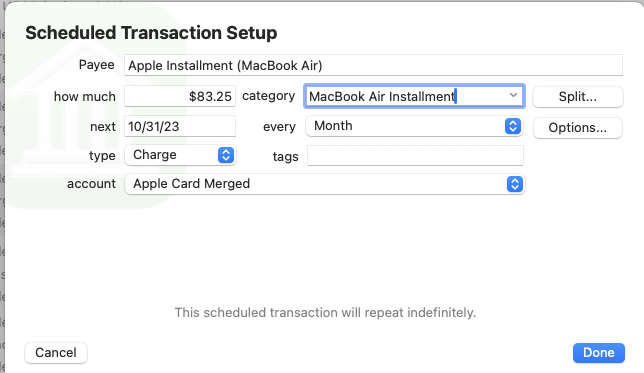644x373 pixels.
Task: Click the blue arrows on the account popup
Action: pyautogui.click(x=515, y=184)
